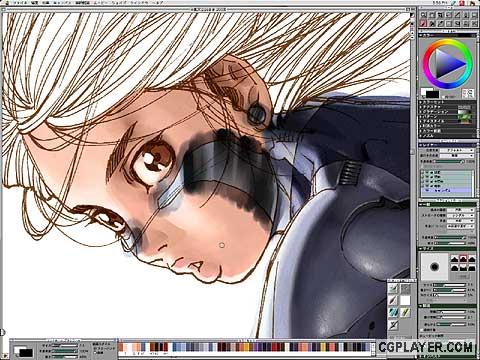Click the last tool icon in the toolbox's top row
Image resolution: width=480 pixels, height=360 pixels.
coord(475,15)
